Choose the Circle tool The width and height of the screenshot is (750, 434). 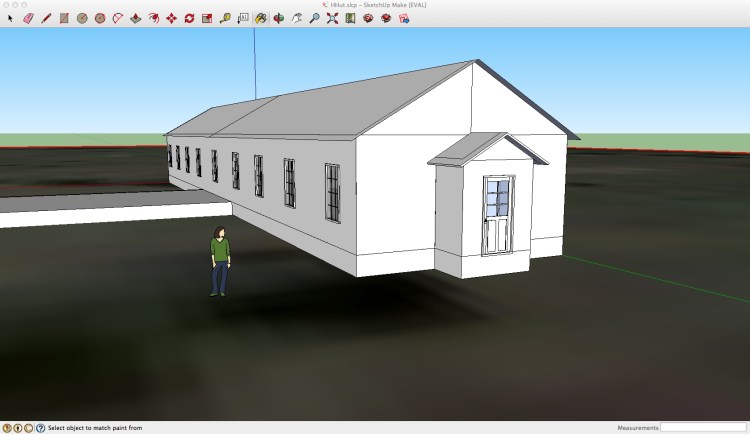pyautogui.click(x=82, y=19)
